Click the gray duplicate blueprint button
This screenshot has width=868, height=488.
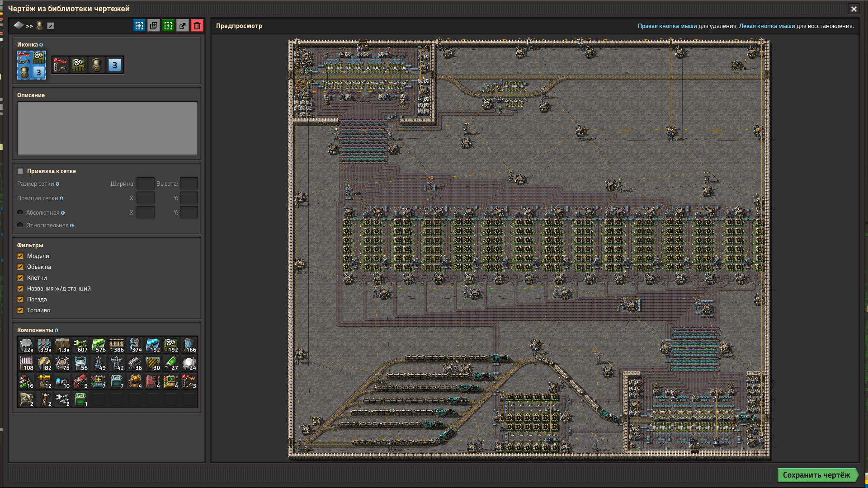click(x=154, y=26)
